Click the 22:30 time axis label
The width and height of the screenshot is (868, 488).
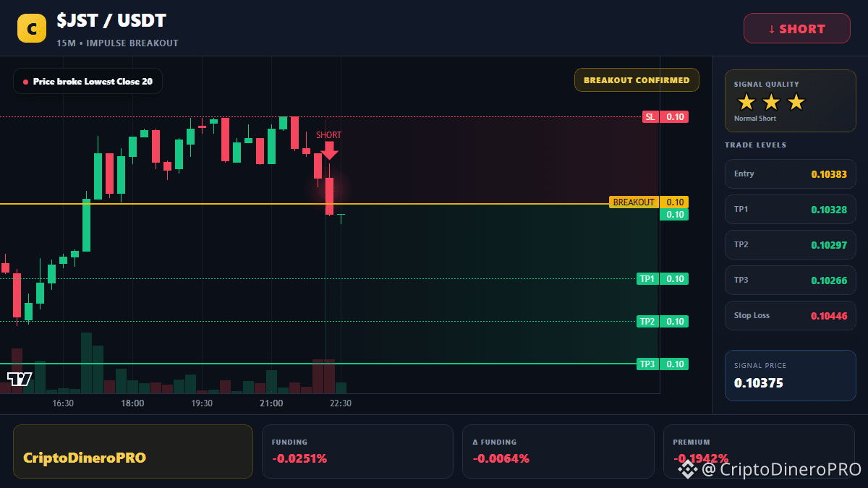pyautogui.click(x=341, y=403)
